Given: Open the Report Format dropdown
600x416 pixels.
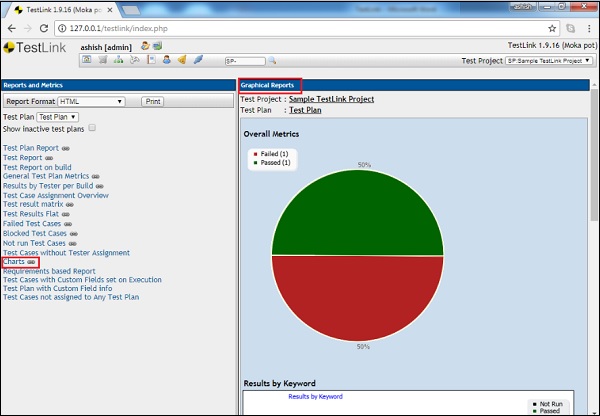Looking at the screenshot, I should pos(92,101).
